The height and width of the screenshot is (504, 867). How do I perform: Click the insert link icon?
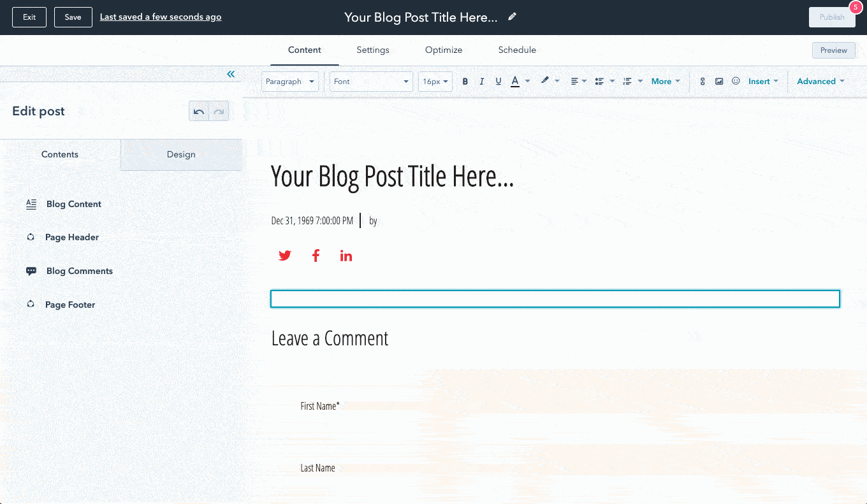tap(703, 82)
